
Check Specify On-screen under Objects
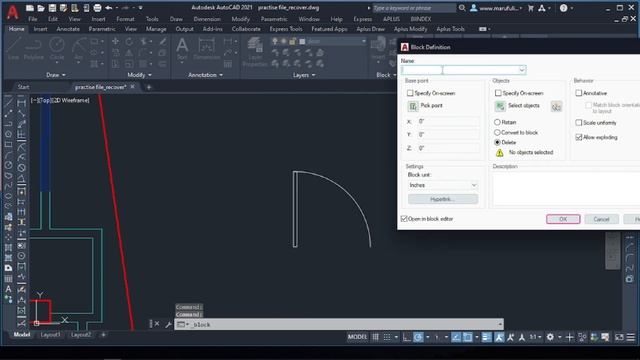click(x=498, y=93)
